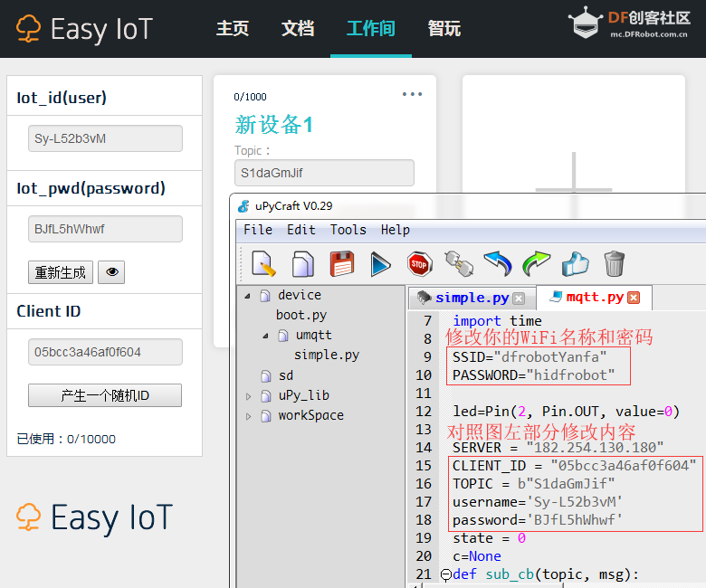Click the device folder icon in tree
This screenshot has width=706, height=588.
point(265,296)
